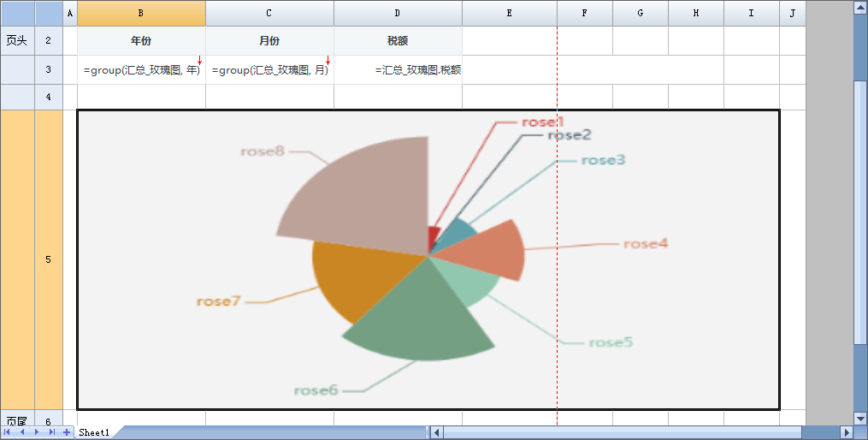This screenshot has width=868, height=440.
Task: Add a new sheet with plus icon
Action: pyautogui.click(x=67, y=432)
